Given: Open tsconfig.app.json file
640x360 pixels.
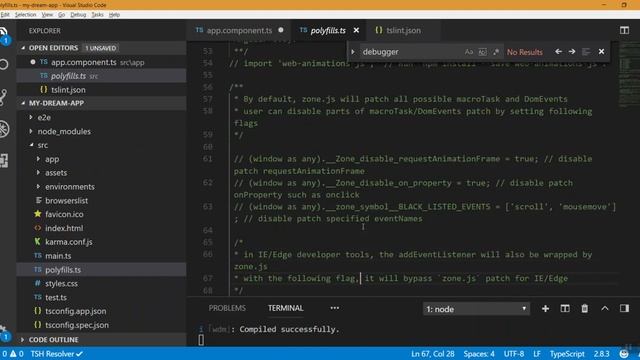Looking at the screenshot, I should (x=101, y=311).
